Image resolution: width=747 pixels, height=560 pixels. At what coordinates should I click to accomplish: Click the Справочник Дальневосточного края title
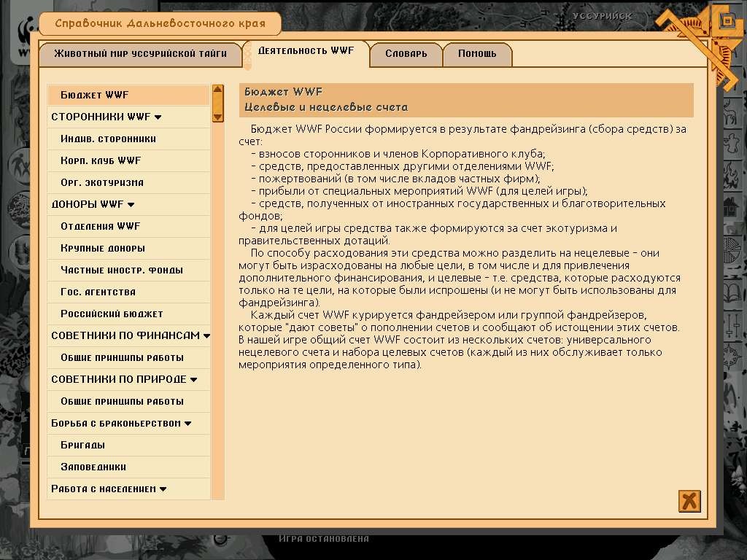pyautogui.click(x=160, y=23)
